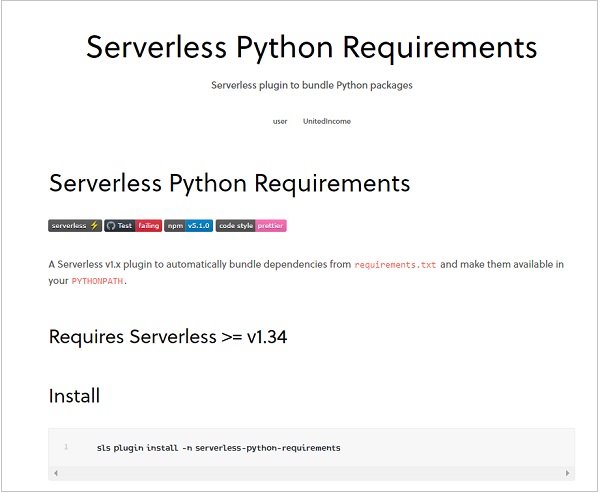
Task: Click the main Serverless Python Requirements title
Action: [311, 48]
